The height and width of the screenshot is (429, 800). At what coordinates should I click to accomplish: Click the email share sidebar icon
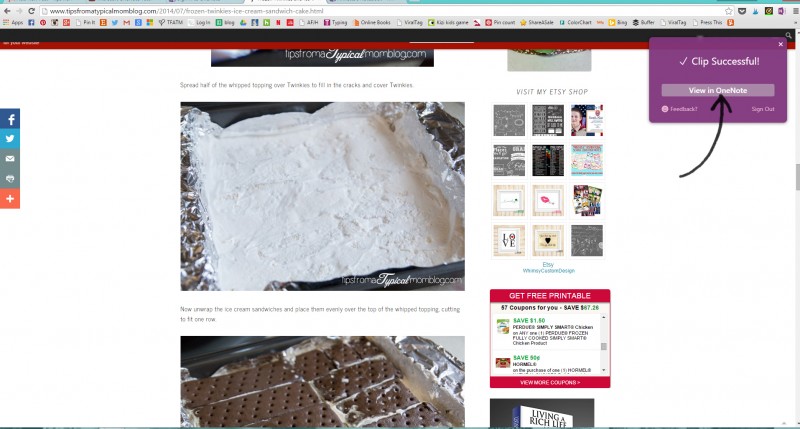[x=10, y=159]
